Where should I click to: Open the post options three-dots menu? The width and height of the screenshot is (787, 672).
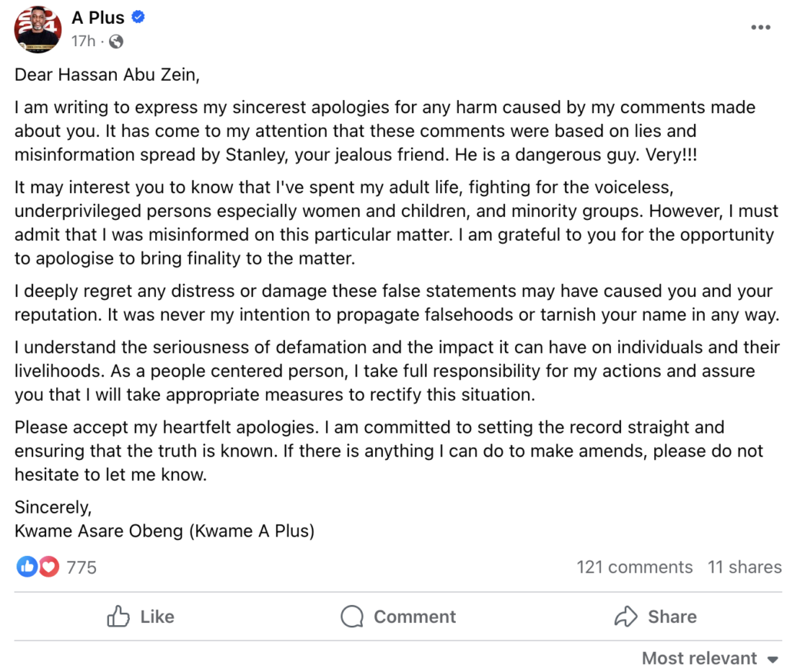pyautogui.click(x=760, y=28)
